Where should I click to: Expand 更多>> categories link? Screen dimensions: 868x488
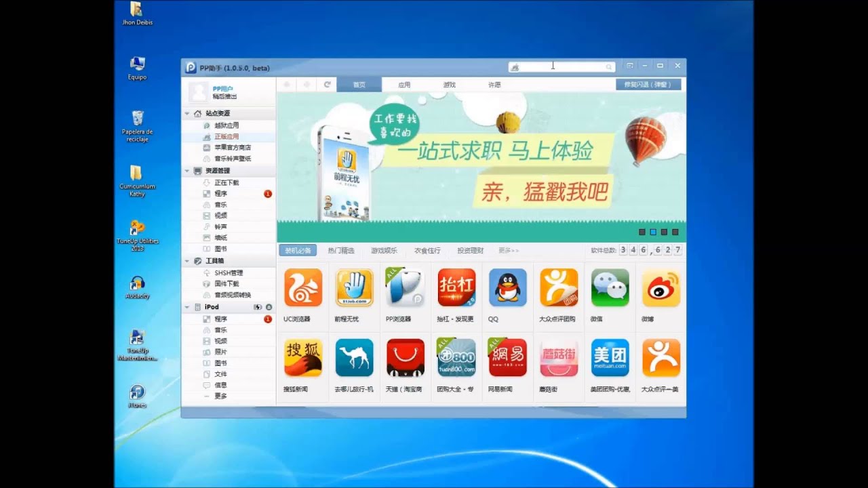[x=509, y=251]
